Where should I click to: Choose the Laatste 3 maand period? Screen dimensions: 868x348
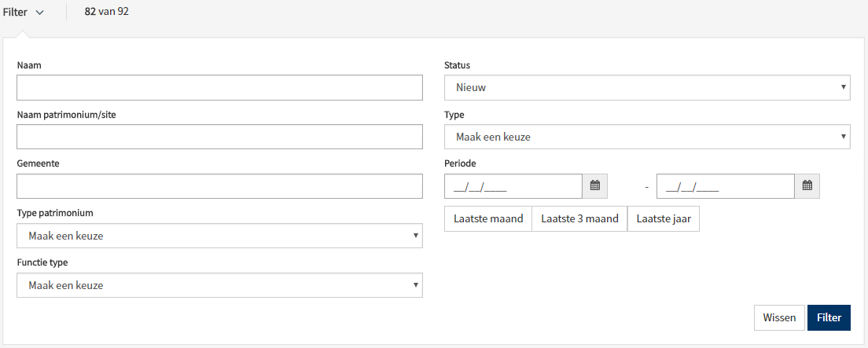[579, 219]
